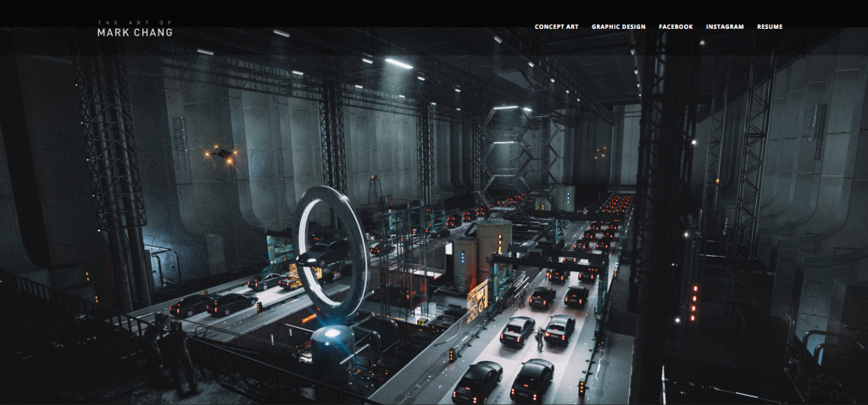Click the person walking between the cars

pos(537,339)
